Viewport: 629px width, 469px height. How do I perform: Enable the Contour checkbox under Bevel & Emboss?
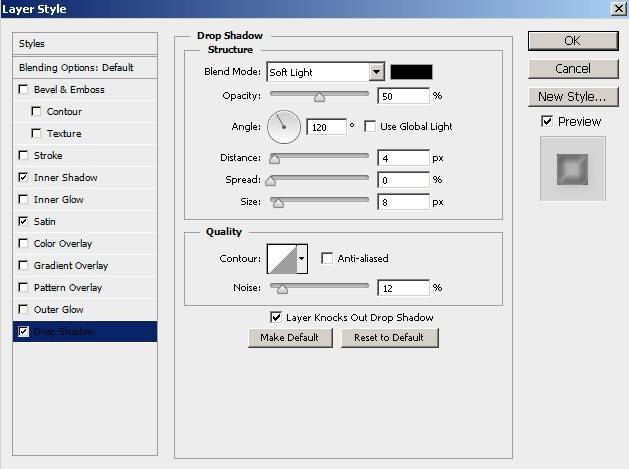coord(36,111)
